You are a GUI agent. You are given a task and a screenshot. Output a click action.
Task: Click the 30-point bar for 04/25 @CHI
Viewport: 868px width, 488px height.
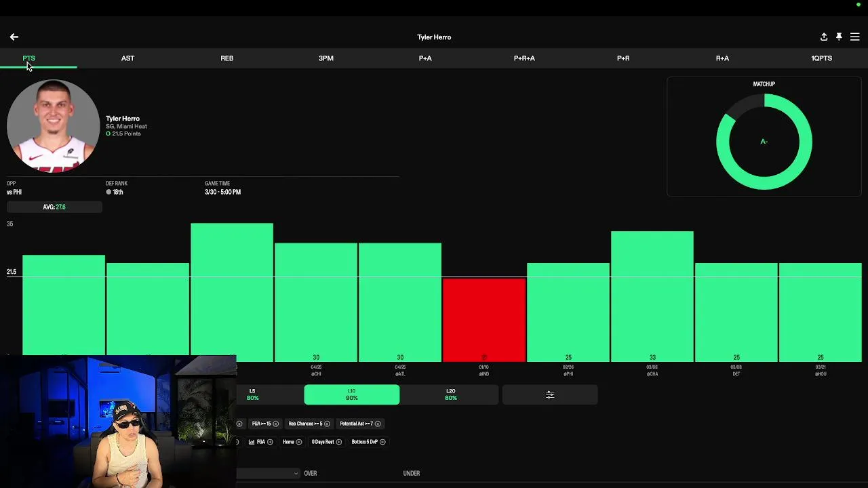pyautogui.click(x=316, y=302)
